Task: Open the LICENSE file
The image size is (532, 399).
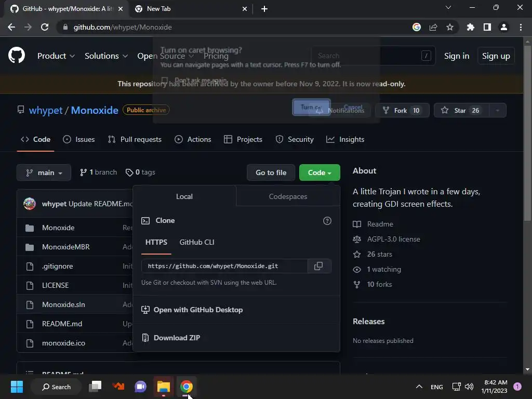Action: (55, 285)
